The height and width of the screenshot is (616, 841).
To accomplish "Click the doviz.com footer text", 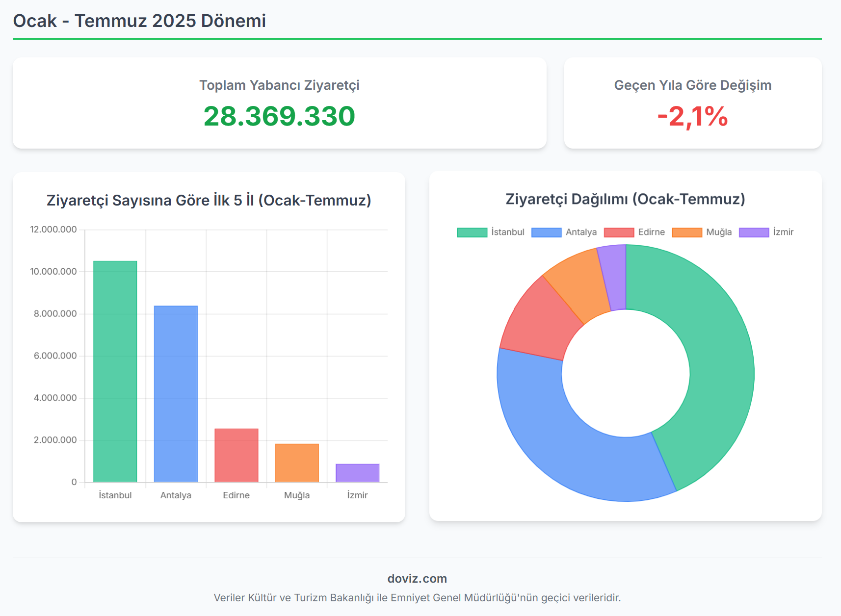I will click(417, 579).
